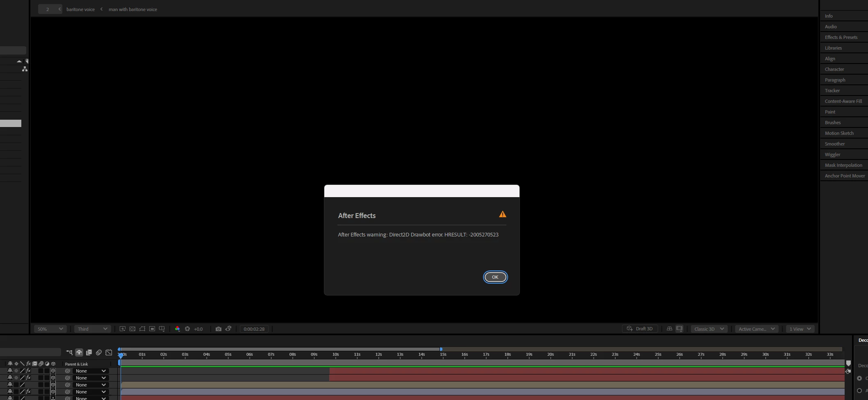Viewport: 868px width, 400px height.
Task: Go to 'baritone voice' in the composition breadcrumb
Action: pos(80,9)
